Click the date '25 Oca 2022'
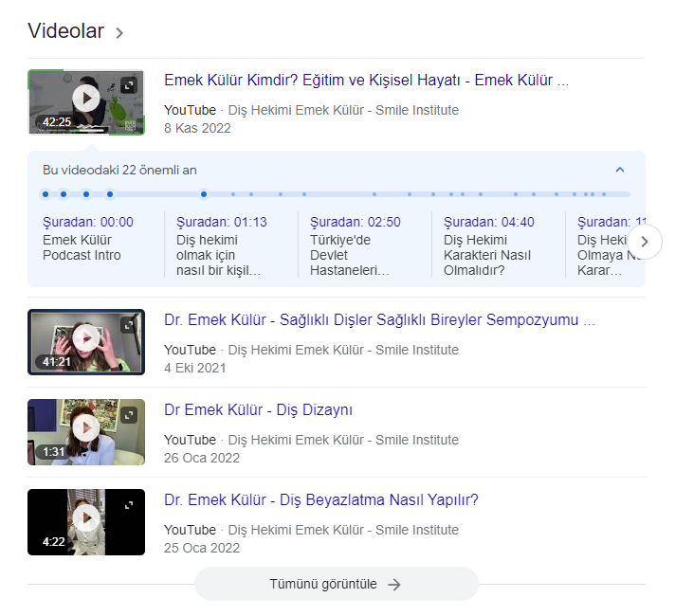This screenshot has width=675, height=616. (x=202, y=548)
